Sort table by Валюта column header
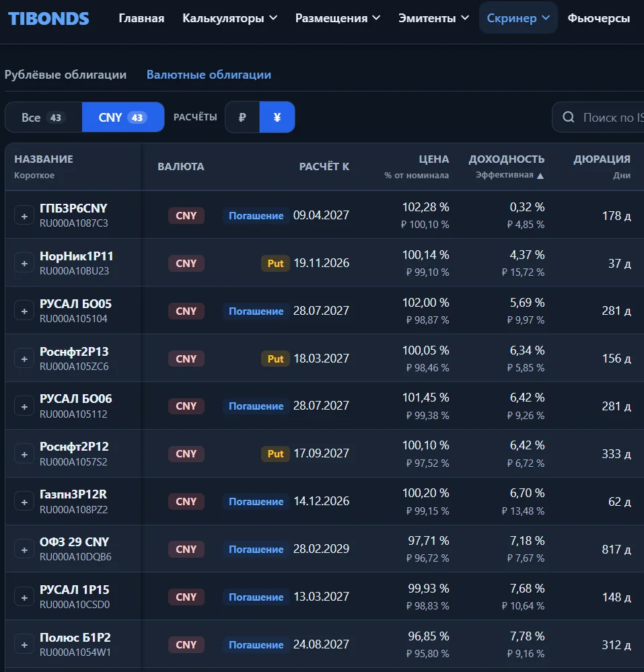 click(x=181, y=166)
